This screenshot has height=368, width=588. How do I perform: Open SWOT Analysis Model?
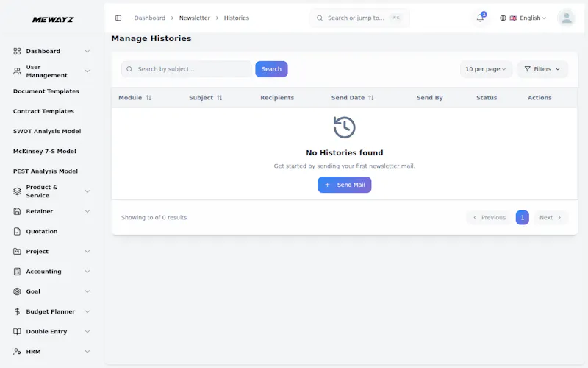pyautogui.click(x=47, y=131)
